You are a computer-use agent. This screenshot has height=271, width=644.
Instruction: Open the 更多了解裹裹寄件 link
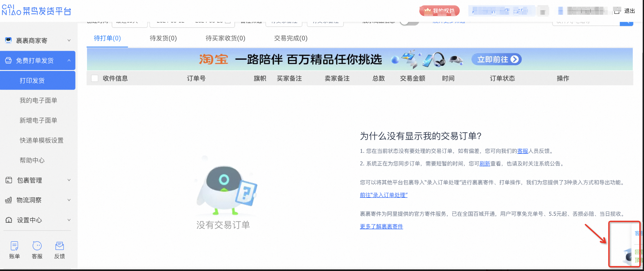381,226
